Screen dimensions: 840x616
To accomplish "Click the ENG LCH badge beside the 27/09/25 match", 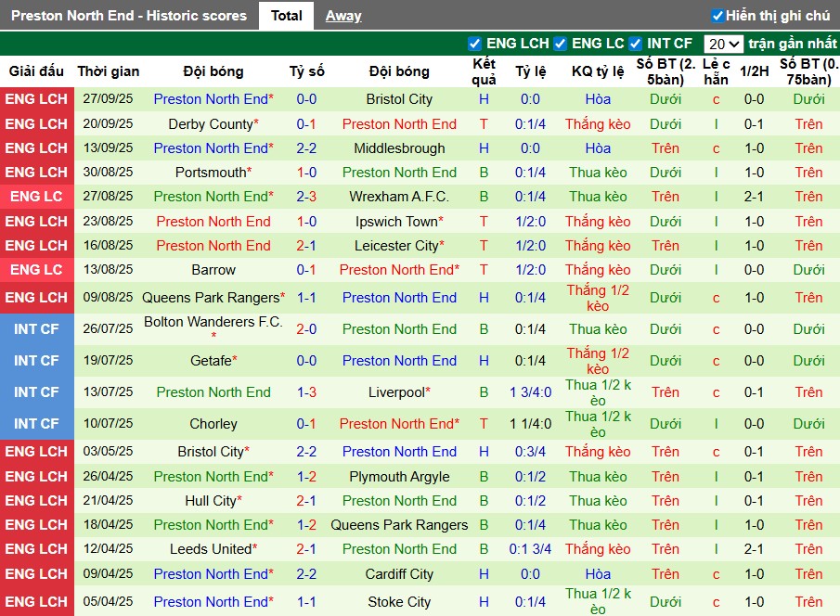I will tap(36, 99).
